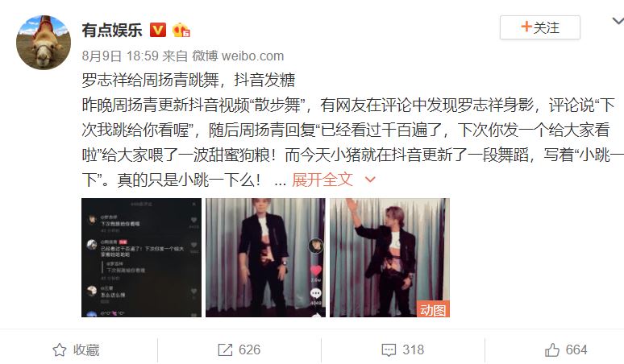Click the star favorite icon

click(60, 350)
